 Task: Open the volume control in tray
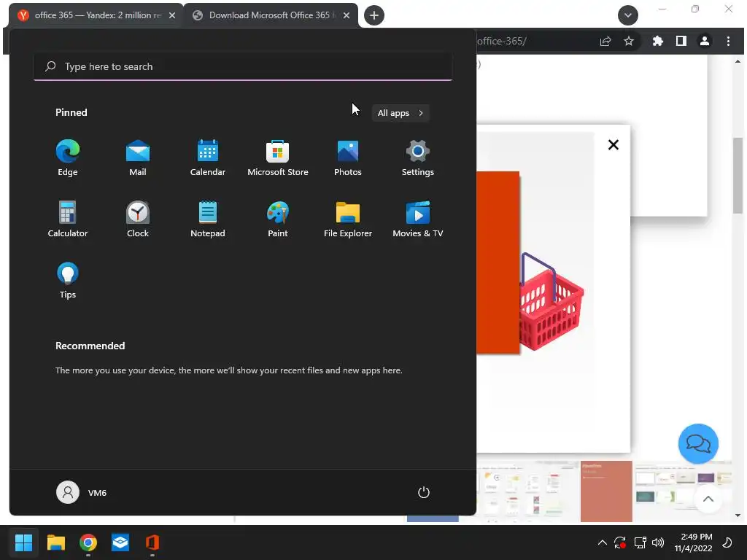pos(658,542)
